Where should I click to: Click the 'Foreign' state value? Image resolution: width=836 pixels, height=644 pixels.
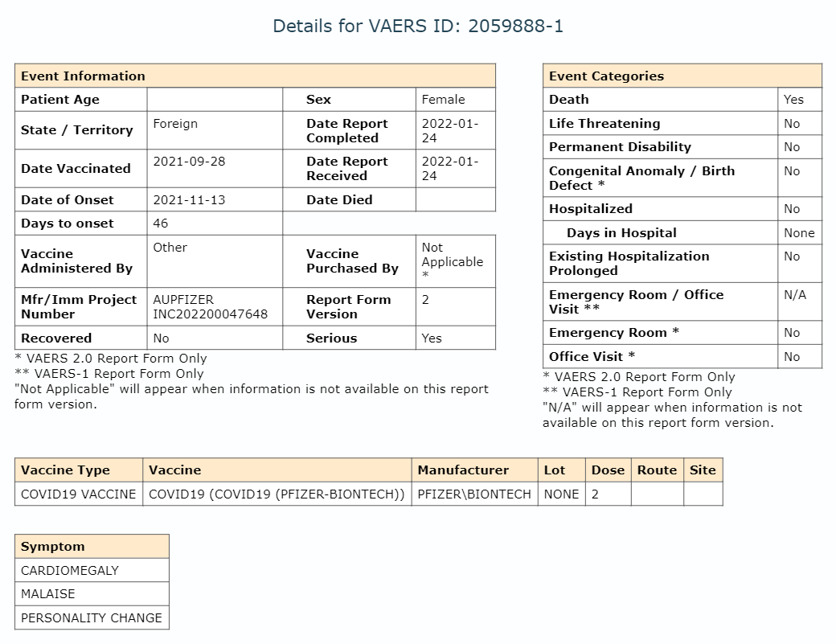click(175, 124)
